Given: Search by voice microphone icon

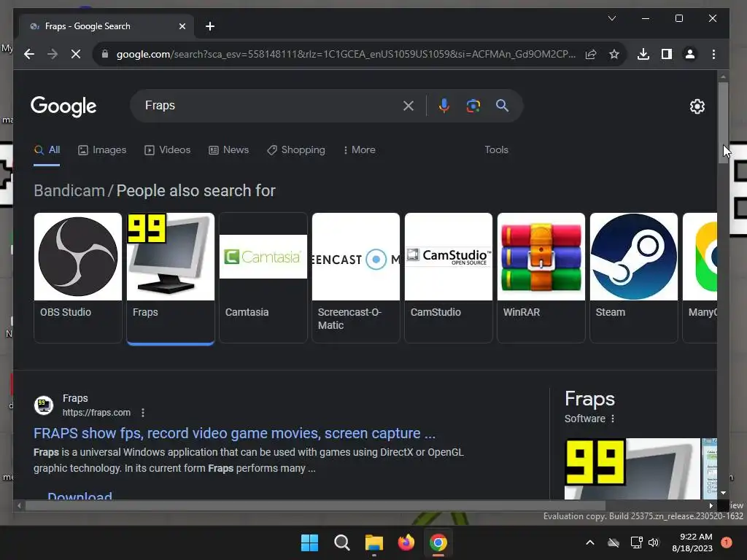Looking at the screenshot, I should (x=444, y=106).
